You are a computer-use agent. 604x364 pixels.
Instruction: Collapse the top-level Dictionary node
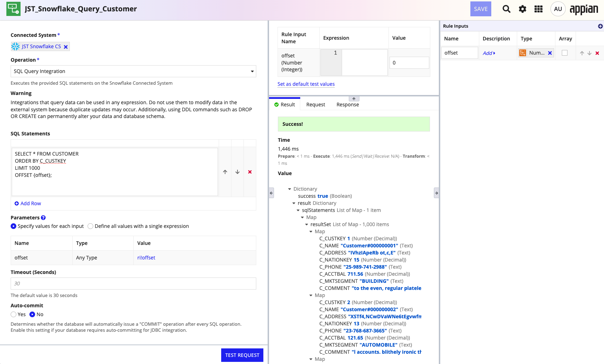click(290, 189)
